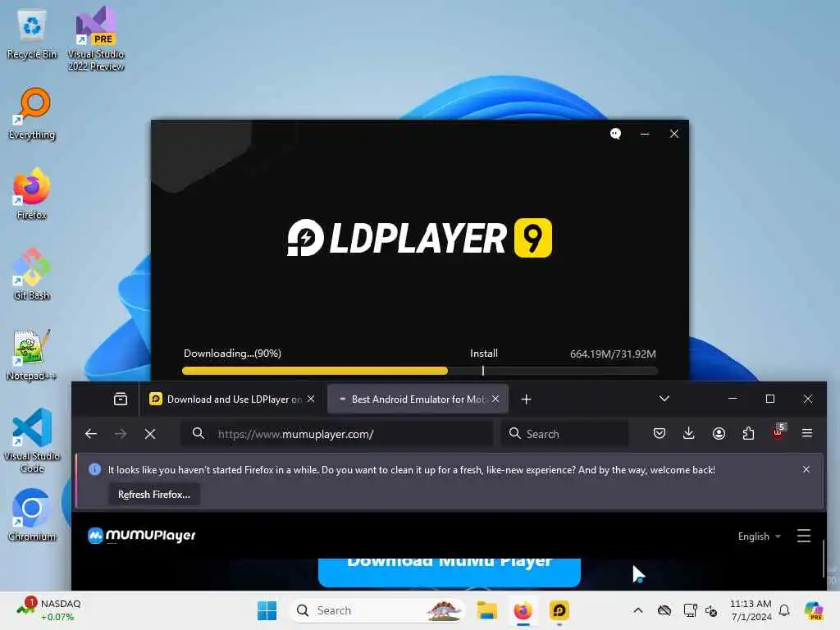840x630 pixels.
Task: Open the Everything search shortcut
Action: [32, 113]
